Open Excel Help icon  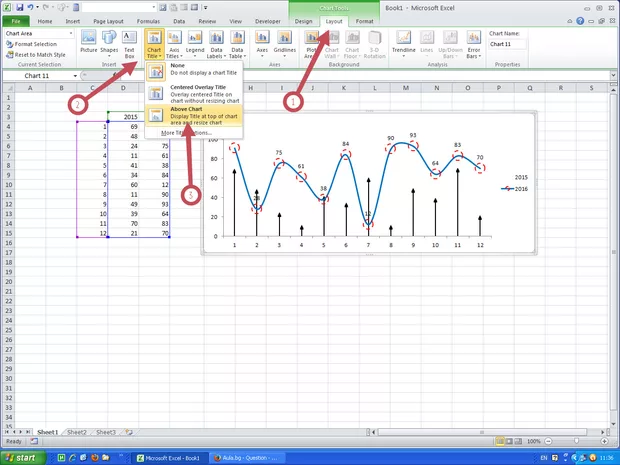coord(580,21)
